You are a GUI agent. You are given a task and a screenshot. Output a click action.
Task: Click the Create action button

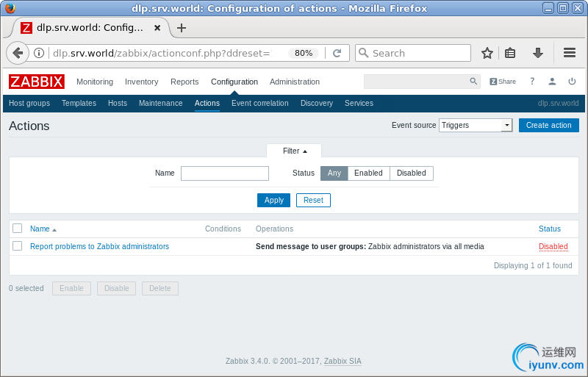click(548, 125)
